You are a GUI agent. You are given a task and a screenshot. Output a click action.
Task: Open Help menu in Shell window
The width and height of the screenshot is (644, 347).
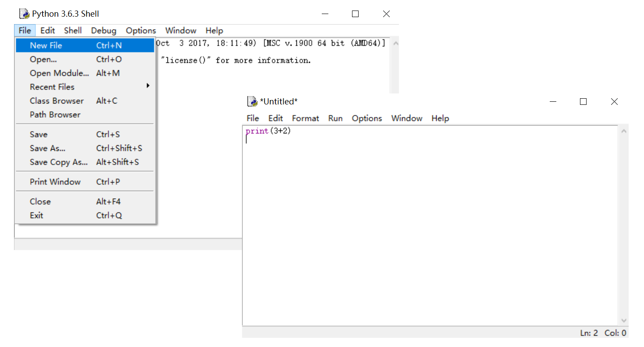point(214,31)
